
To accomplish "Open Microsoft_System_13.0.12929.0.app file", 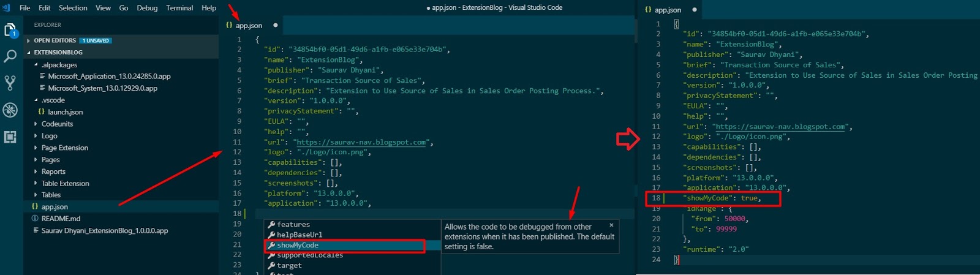I will (102, 88).
